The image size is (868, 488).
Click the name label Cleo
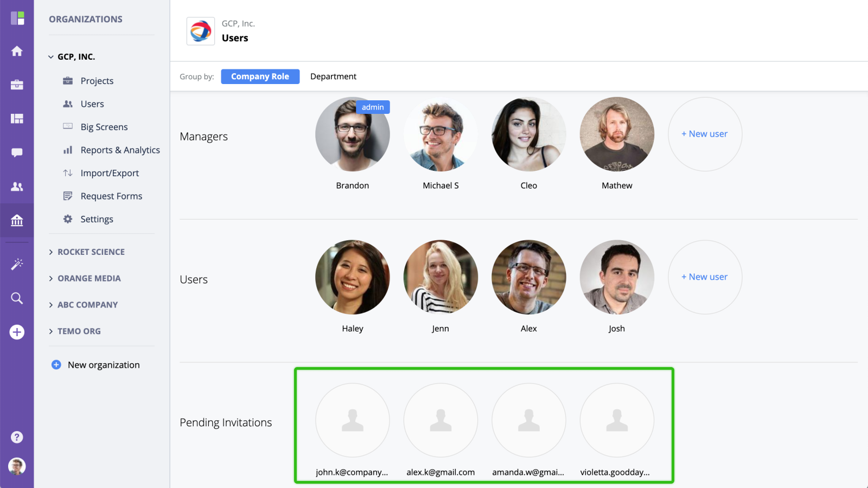click(x=529, y=185)
